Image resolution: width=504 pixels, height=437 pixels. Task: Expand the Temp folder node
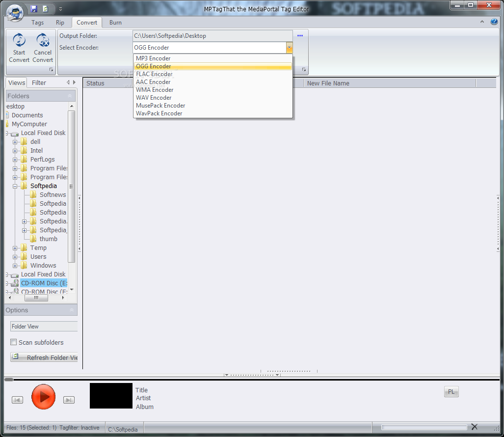tap(15, 248)
